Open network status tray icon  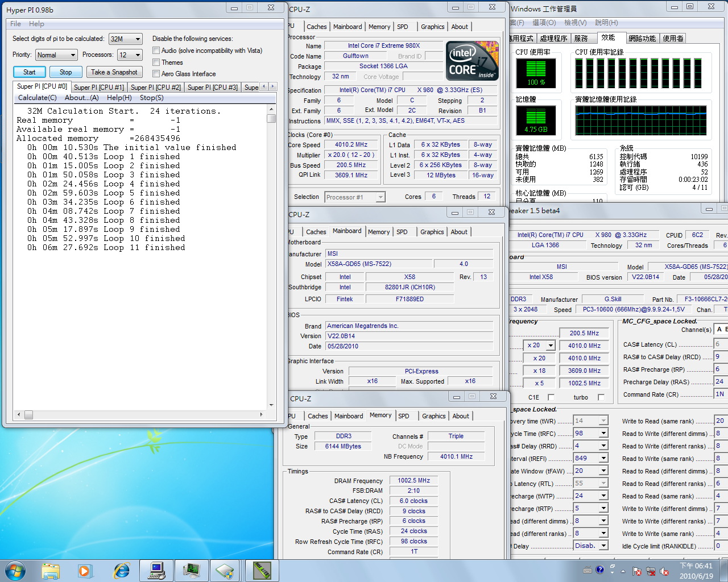[651, 571]
